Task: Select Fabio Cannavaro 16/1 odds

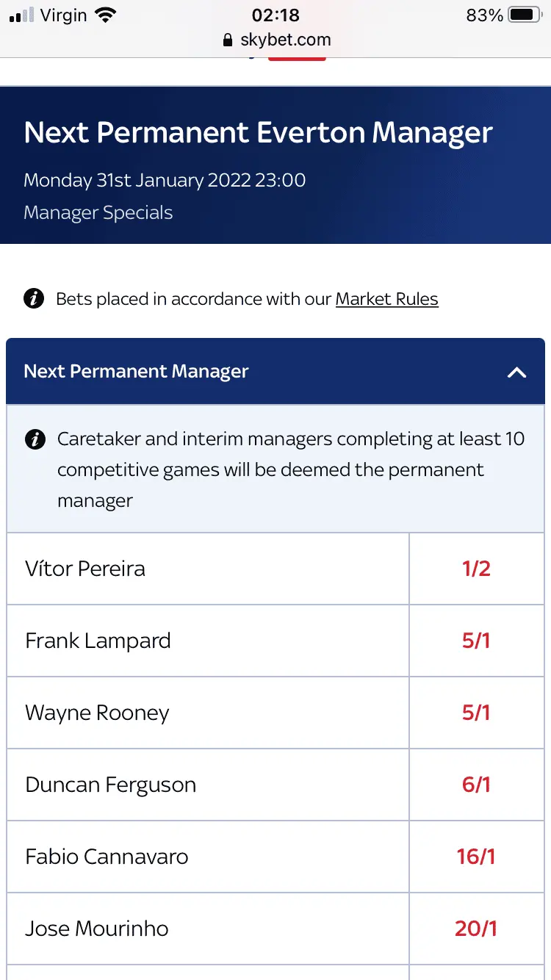Action: (x=476, y=857)
